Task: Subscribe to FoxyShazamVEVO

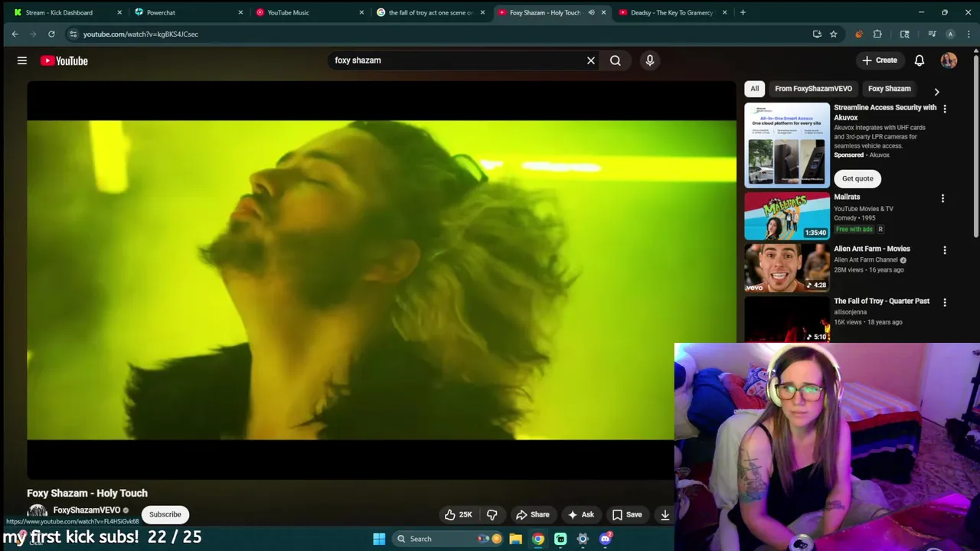Action: (x=165, y=514)
